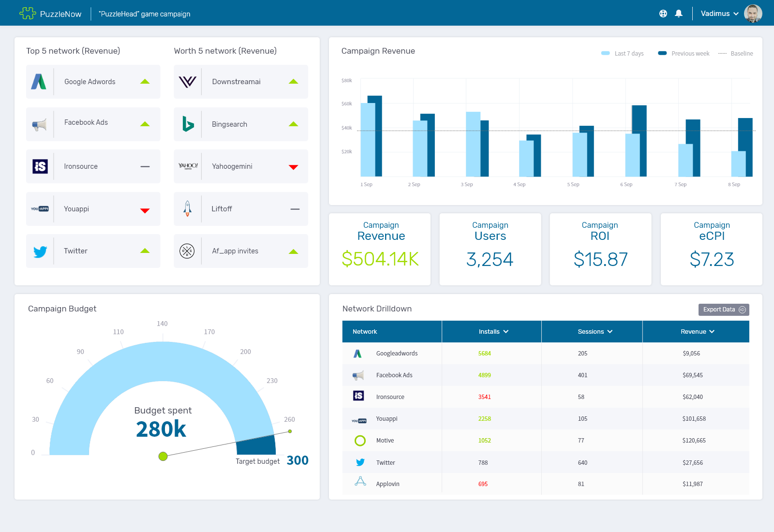
Task: Select the Bingsearch icon
Action: click(x=188, y=124)
